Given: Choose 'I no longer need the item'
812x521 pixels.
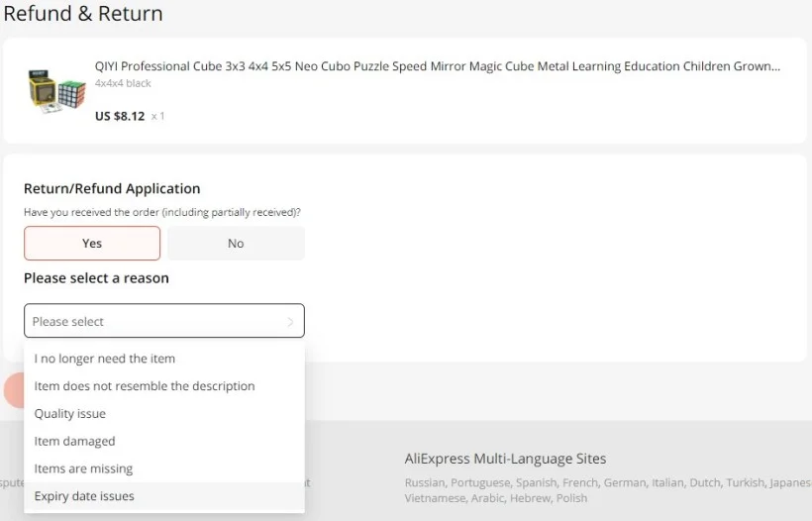Looking at the screenshot, I should (x=164, y=359).
